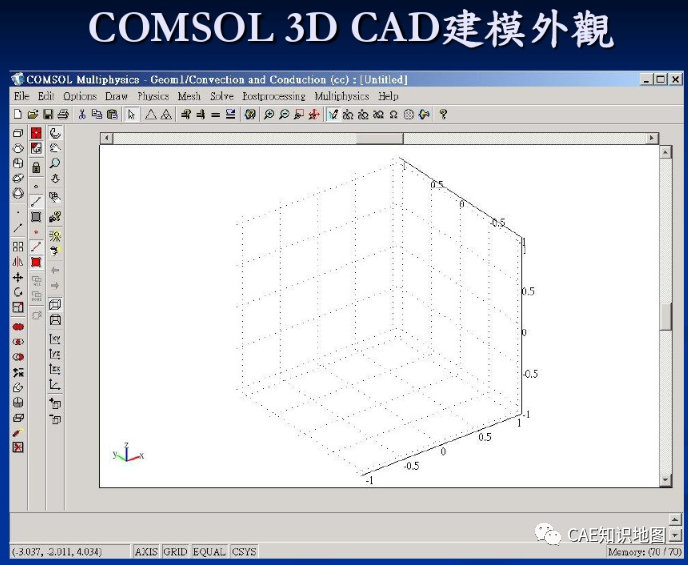688x565 pixels.
Task: Open the Options menu
Action: coord(80,96)
